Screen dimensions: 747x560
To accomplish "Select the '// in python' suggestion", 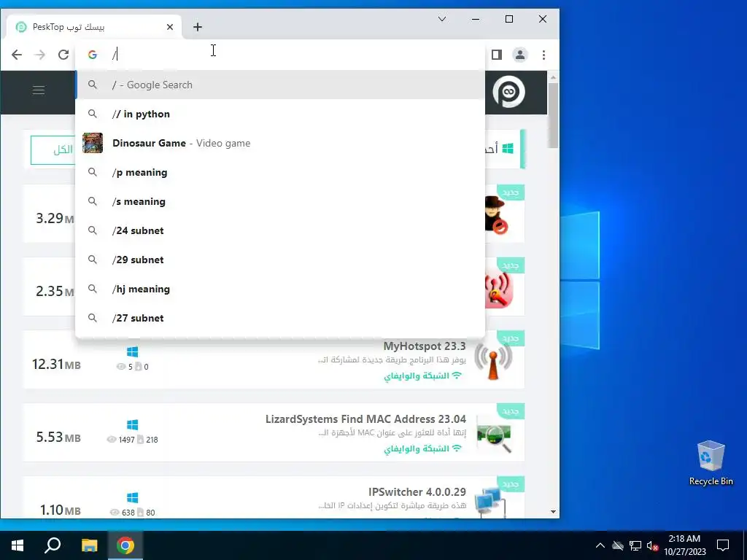I will 280,114.
